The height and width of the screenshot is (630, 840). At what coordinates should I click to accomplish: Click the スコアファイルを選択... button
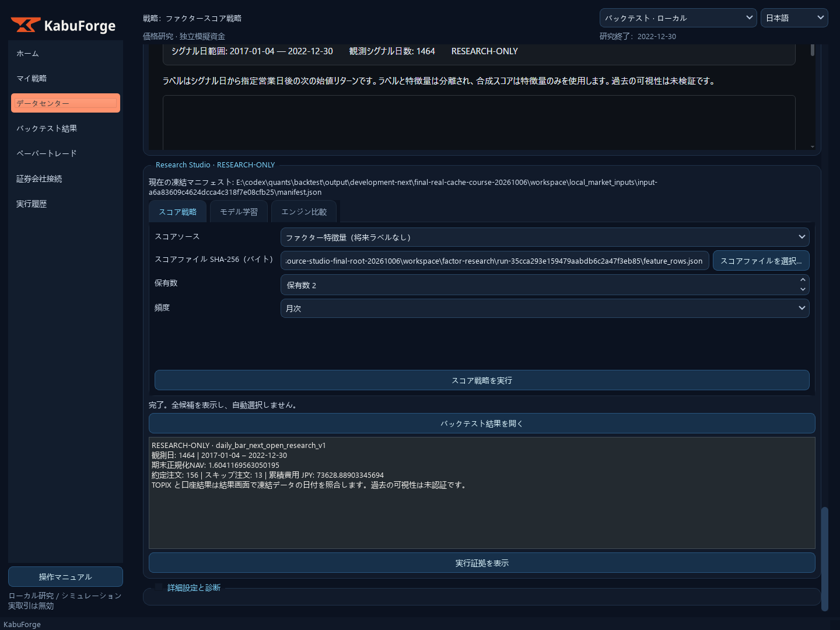761,261
